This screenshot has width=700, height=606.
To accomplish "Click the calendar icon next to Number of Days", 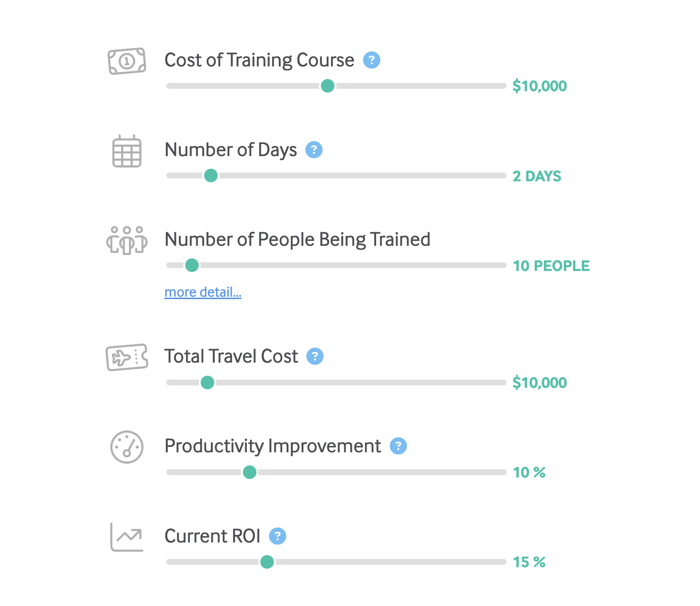I will click(127, 151).
